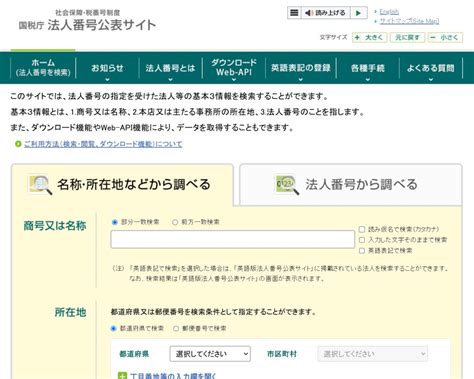
Task: Expand chevron under 各種手続
Action: pyautogui.click(x=367, y=80)
